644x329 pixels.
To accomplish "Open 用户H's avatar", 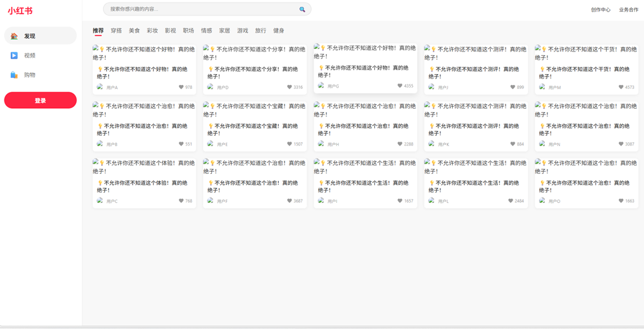I will tap(321, 144).
